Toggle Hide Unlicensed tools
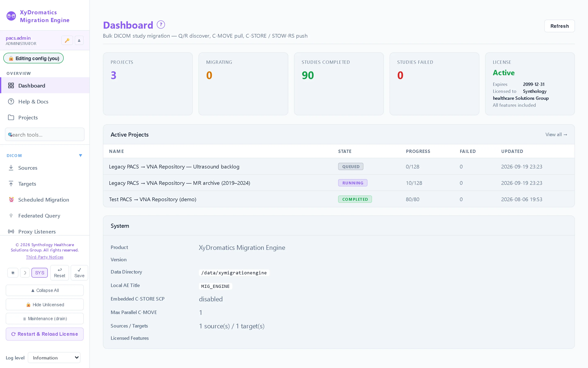588x368 pixels. (x=45, y=304)
